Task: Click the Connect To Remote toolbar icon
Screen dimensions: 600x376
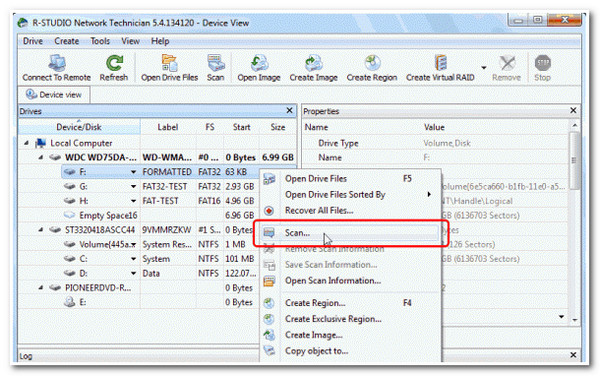Action: 57,68
